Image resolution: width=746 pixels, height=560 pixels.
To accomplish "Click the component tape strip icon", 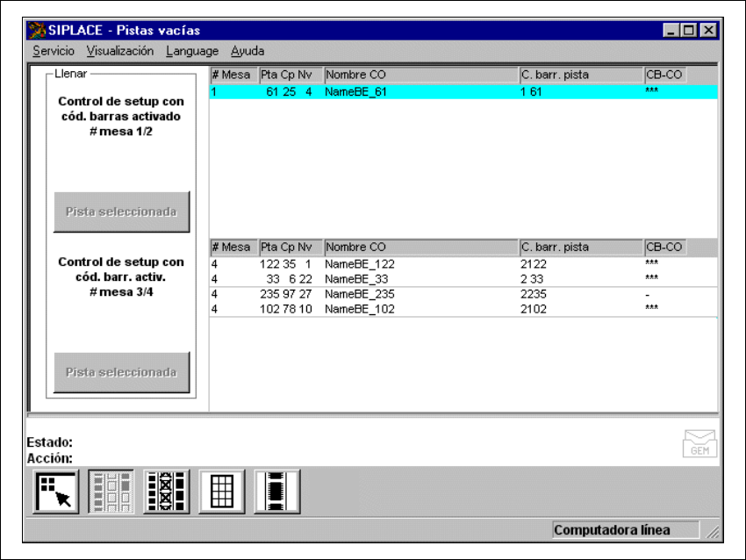I will (x=277, y=492).
